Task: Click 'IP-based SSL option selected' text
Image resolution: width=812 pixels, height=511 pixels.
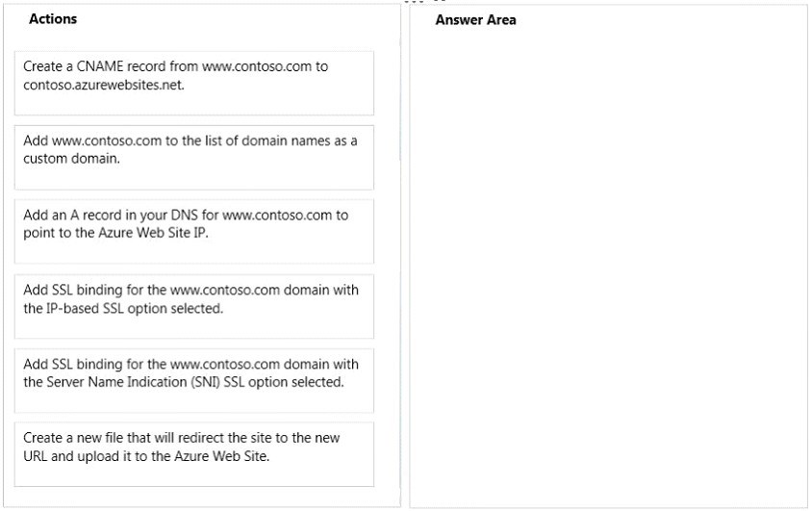Action: (135, 308)
